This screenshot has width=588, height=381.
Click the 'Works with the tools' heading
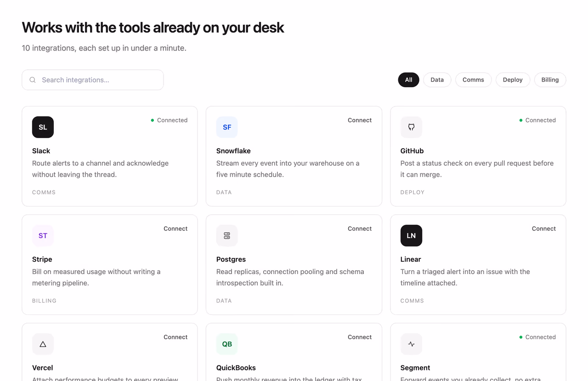(153, 28)
